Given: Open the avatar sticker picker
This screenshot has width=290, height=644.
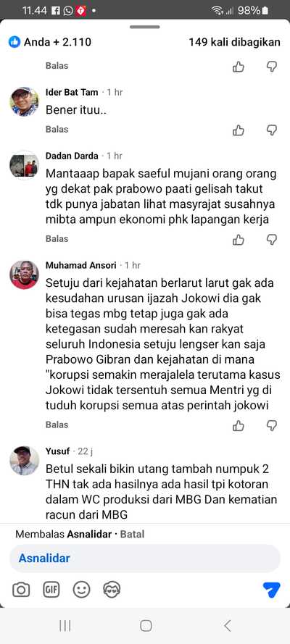Looking at the screenshot, I should [112, 590].
